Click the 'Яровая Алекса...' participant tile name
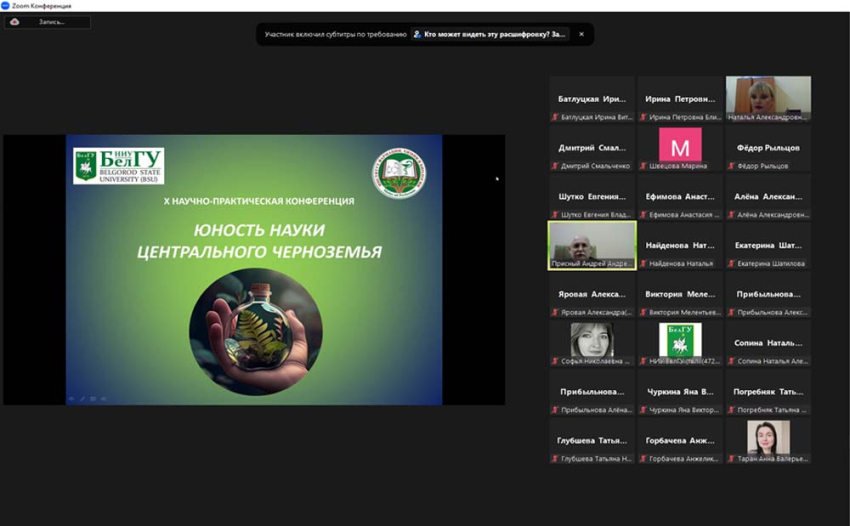This screenshot has width=850, height=526. tap(591, 294)
